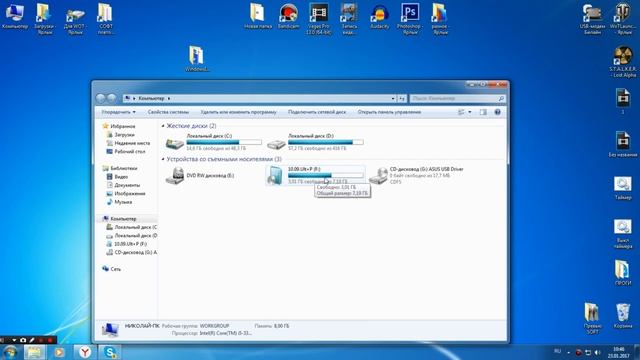
Task: Open the Windows Start menu
Action: 9,352
